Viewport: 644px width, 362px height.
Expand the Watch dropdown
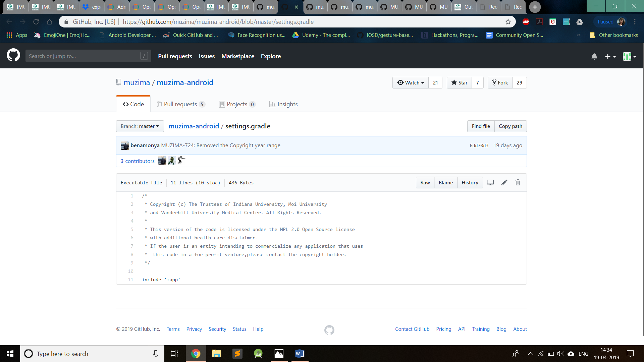[411, 83]
